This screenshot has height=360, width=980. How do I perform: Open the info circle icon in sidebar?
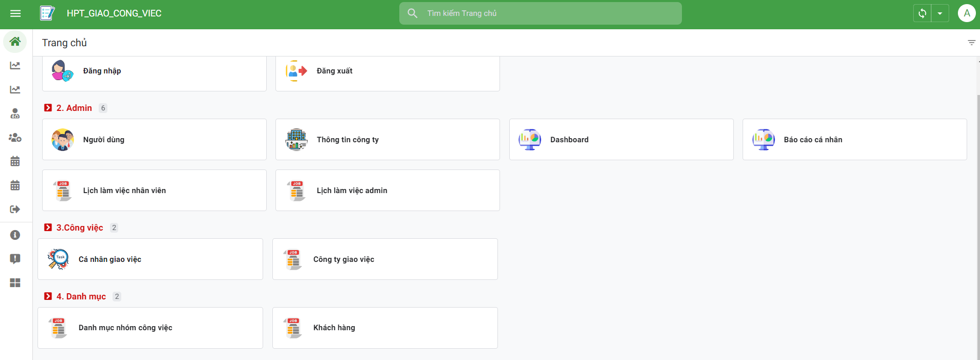(15, 235)
